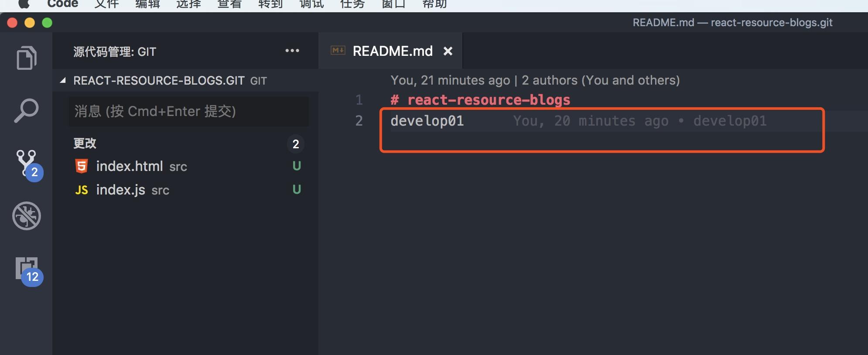Open the Extensions view with 12 badge
This screenshot has height=355, width=868.
pos(29,271)
